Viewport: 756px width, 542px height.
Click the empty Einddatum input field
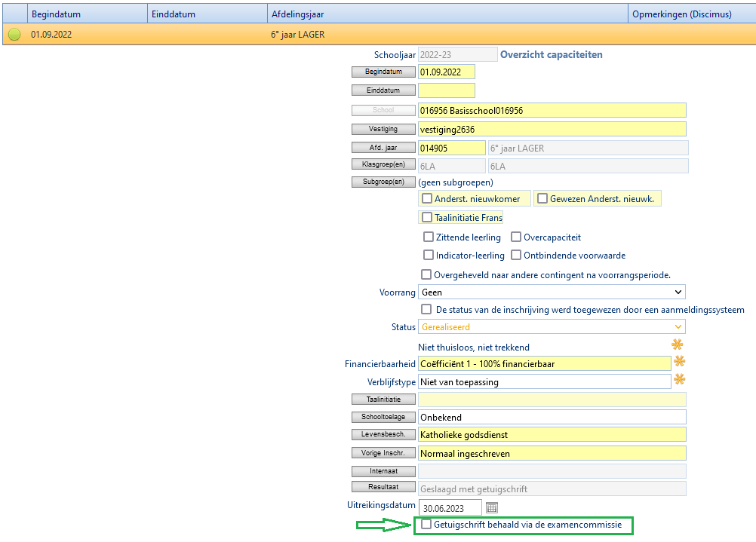(447, 90)
